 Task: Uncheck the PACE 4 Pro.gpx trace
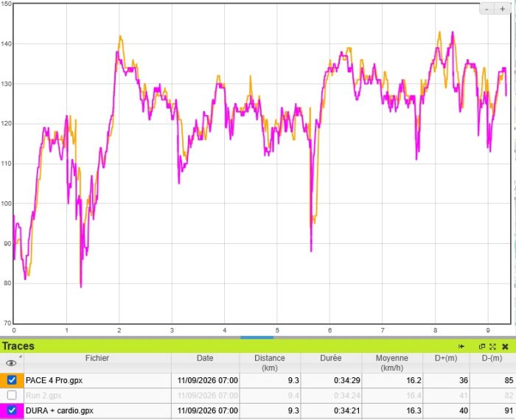tap(12, 380)
